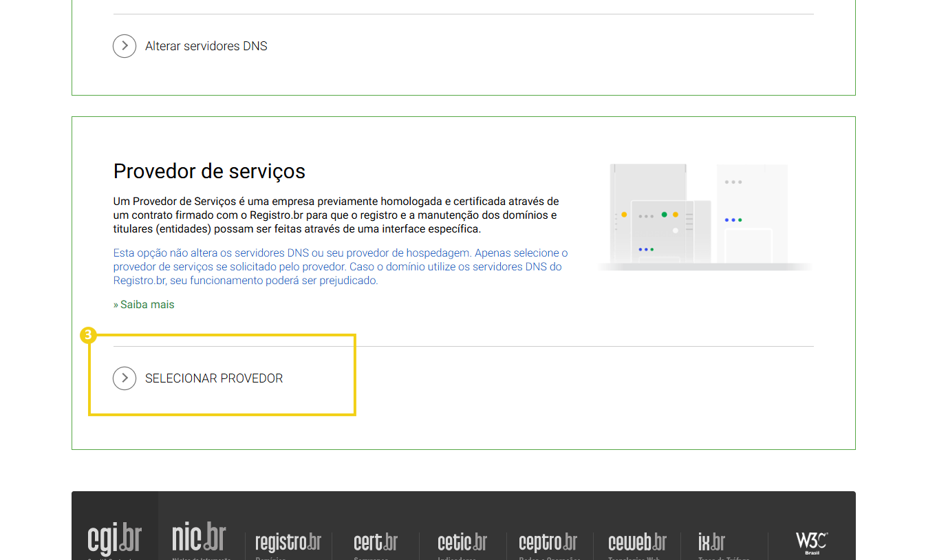
Task: Open the SELECIONAR PROVEDOR option
Action: coord(214,378)
